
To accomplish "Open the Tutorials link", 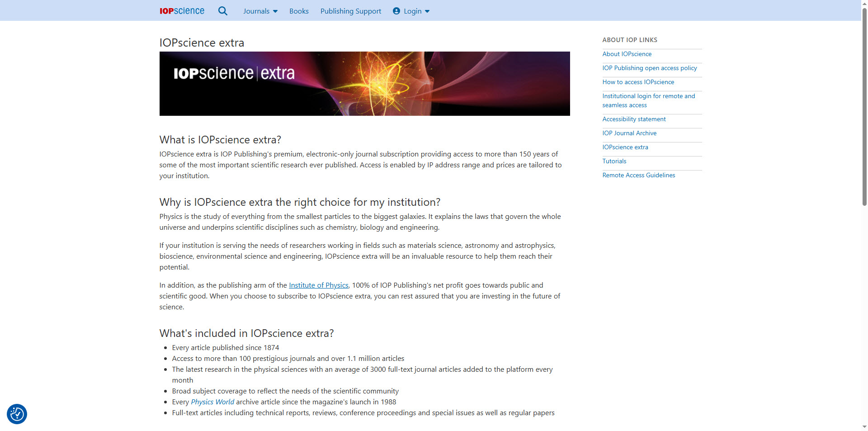I will [x=614, y=161].
